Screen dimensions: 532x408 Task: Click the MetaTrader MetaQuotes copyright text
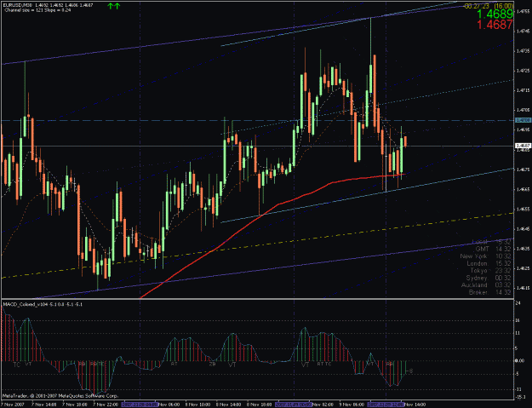pos(60,396)
